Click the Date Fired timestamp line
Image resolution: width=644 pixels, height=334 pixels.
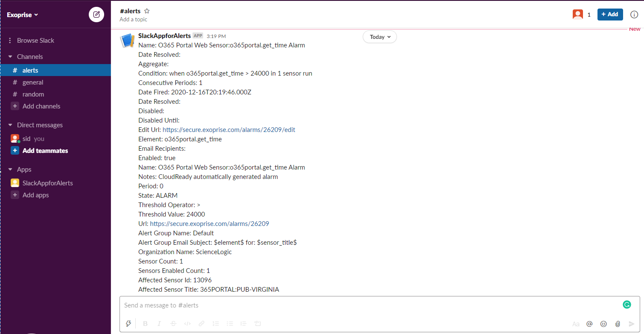[x=195, y=92]
